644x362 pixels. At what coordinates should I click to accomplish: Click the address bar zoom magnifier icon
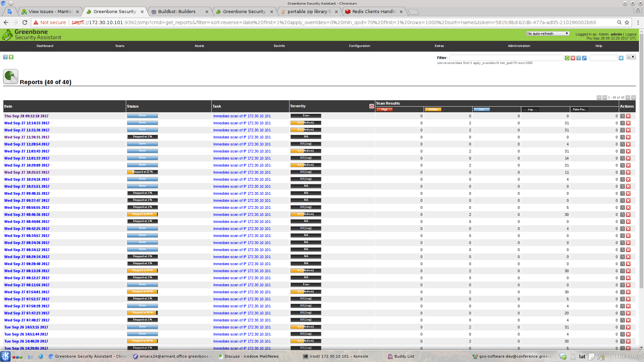tap(619, 22)
